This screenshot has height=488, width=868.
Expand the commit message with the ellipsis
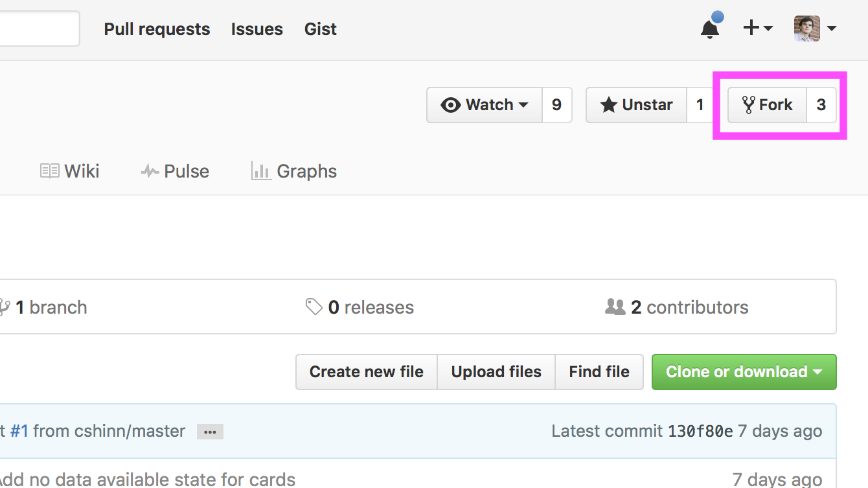coord(209,431)
